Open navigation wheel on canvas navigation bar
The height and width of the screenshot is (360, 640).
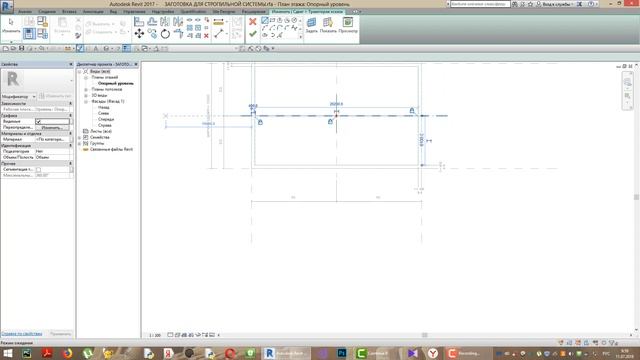point(628,82)
